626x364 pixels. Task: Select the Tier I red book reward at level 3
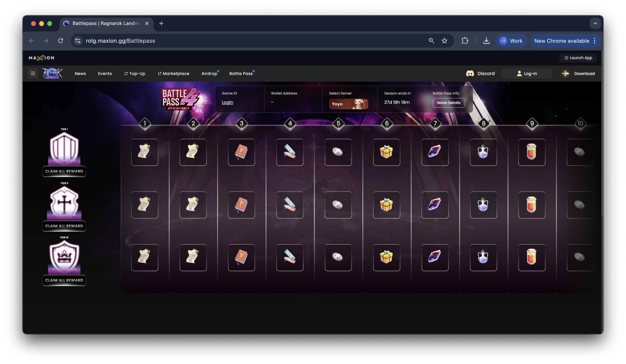(241, 152)
